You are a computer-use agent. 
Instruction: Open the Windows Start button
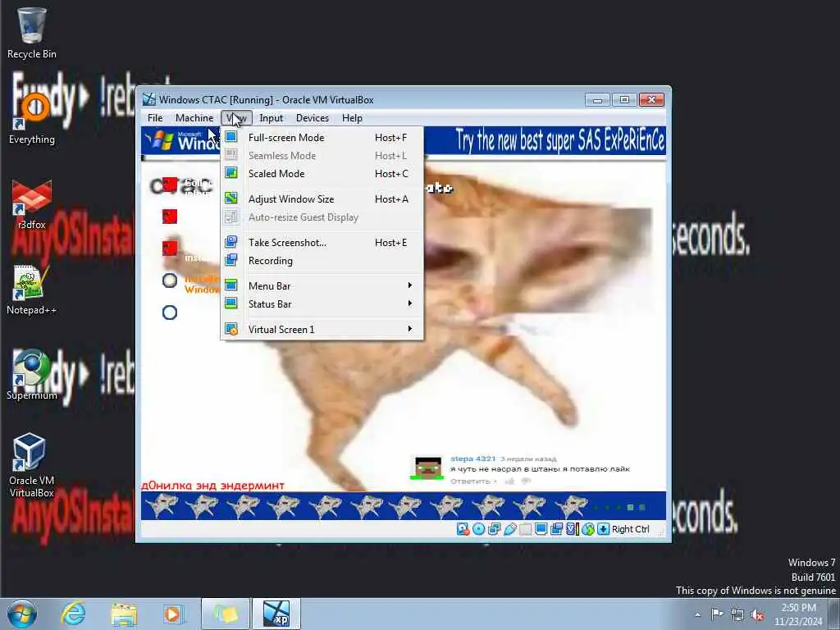pos(22,614)
